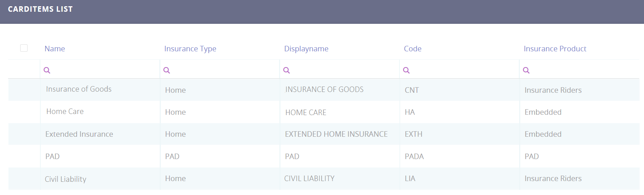Sort the list by Code header
Screen dimensions: 644x195
pos(413,49)
